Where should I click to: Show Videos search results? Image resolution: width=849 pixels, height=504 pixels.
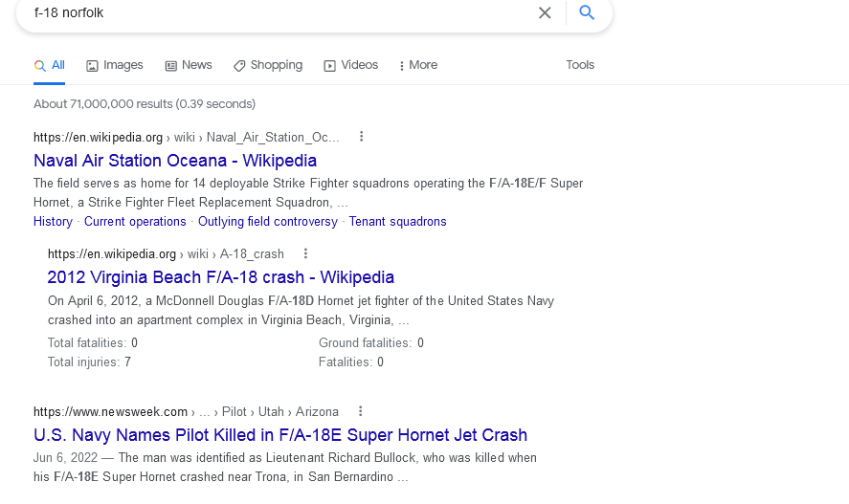[351, 65]
